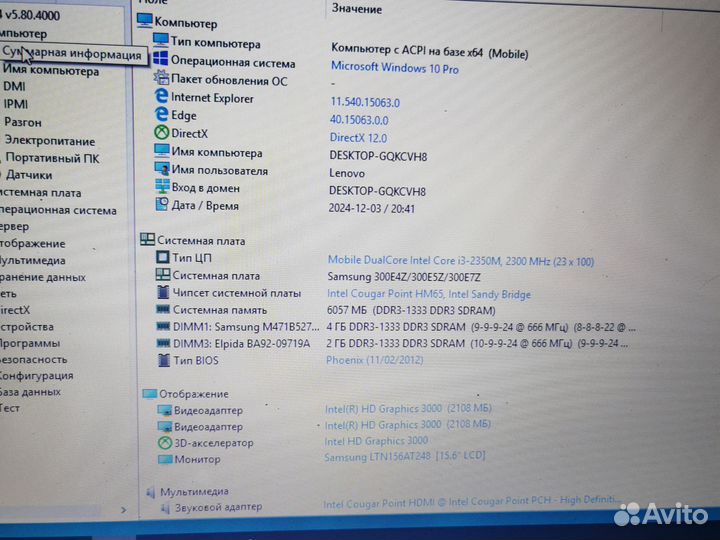
Task: Click the 3D-акселератор icon
Action: 165,443
